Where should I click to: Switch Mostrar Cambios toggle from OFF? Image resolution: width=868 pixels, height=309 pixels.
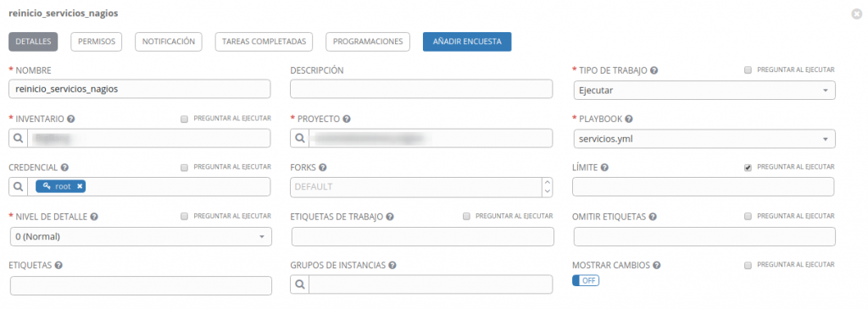586,281
